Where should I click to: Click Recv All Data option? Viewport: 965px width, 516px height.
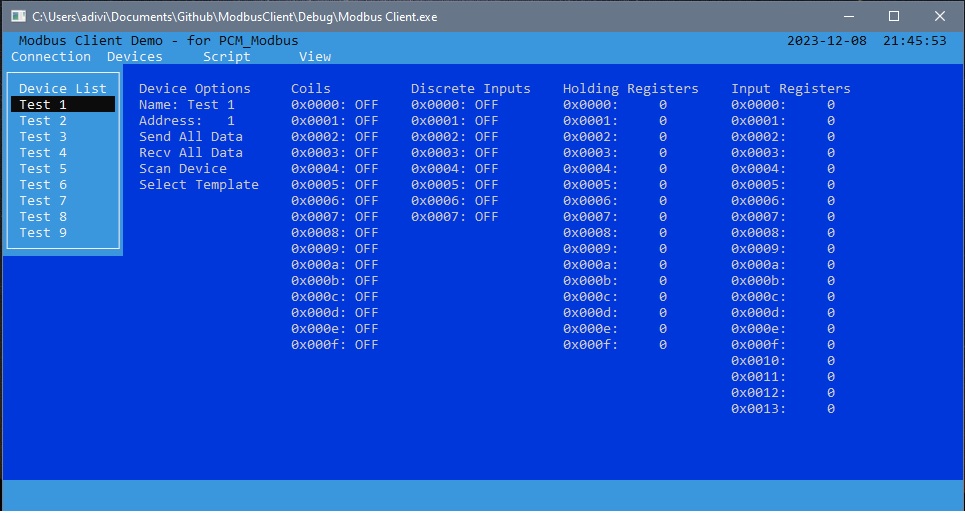coord(191,153)
